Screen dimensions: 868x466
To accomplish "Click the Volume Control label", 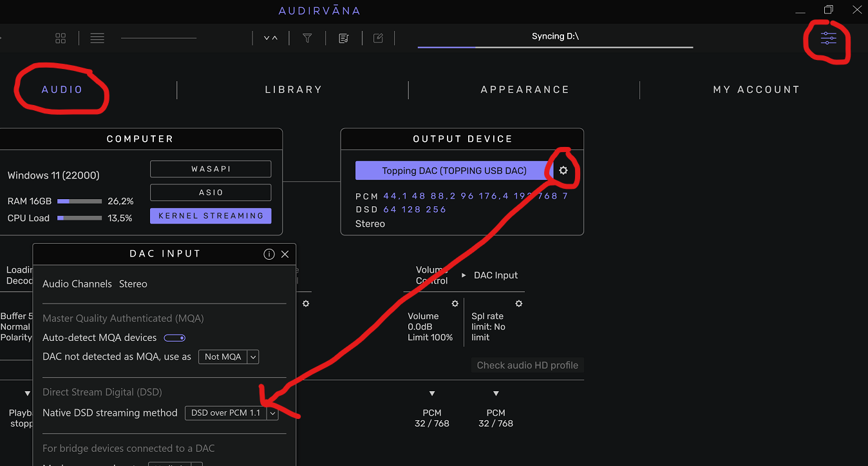I will (x=431, y=275).
